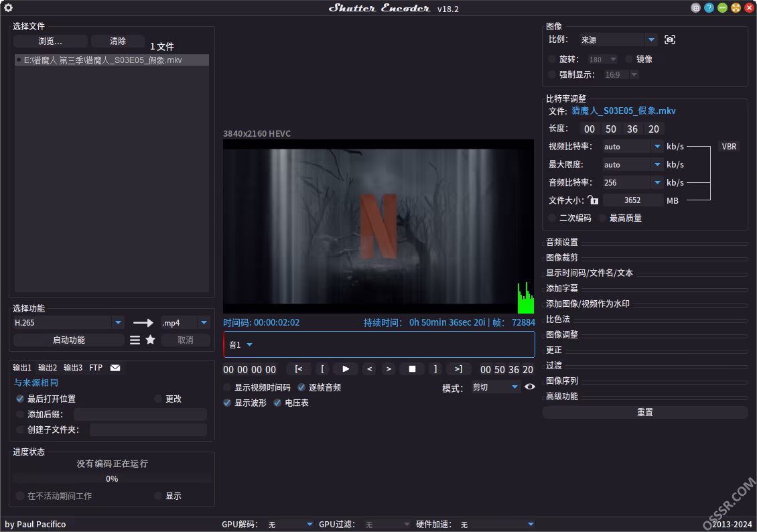This screenshot has width=757, height=532.
Task: Switch to the 输出2 tab
Action: pos(48,368)
